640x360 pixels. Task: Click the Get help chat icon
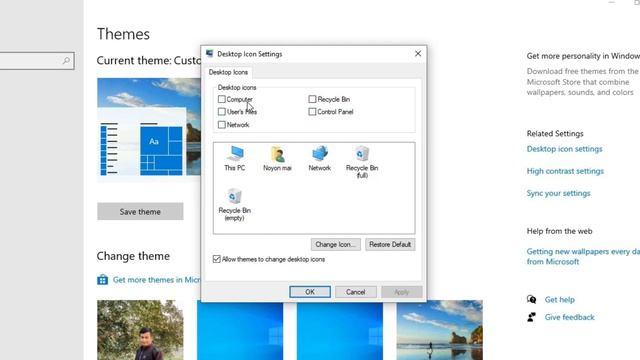click(x=531, y=300)
